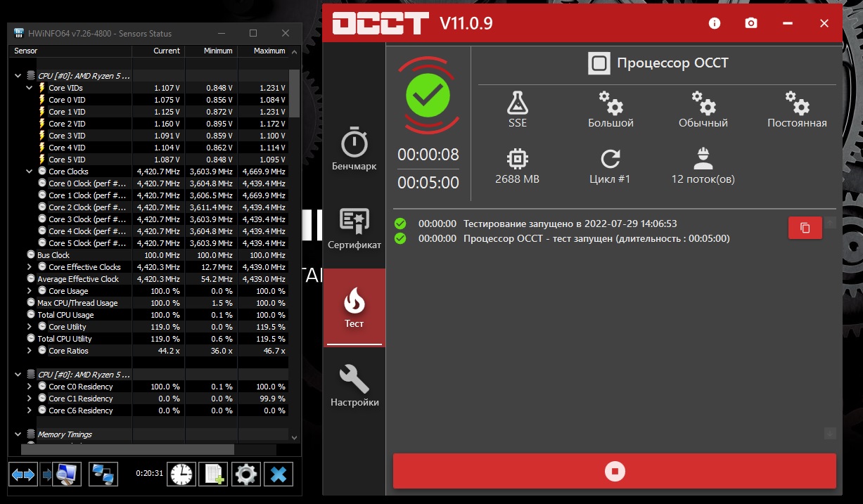The image size is (863, 504).
Task: Click the HWiNFO horizontal scrollbar thumb
Action: tap(127, 449)
